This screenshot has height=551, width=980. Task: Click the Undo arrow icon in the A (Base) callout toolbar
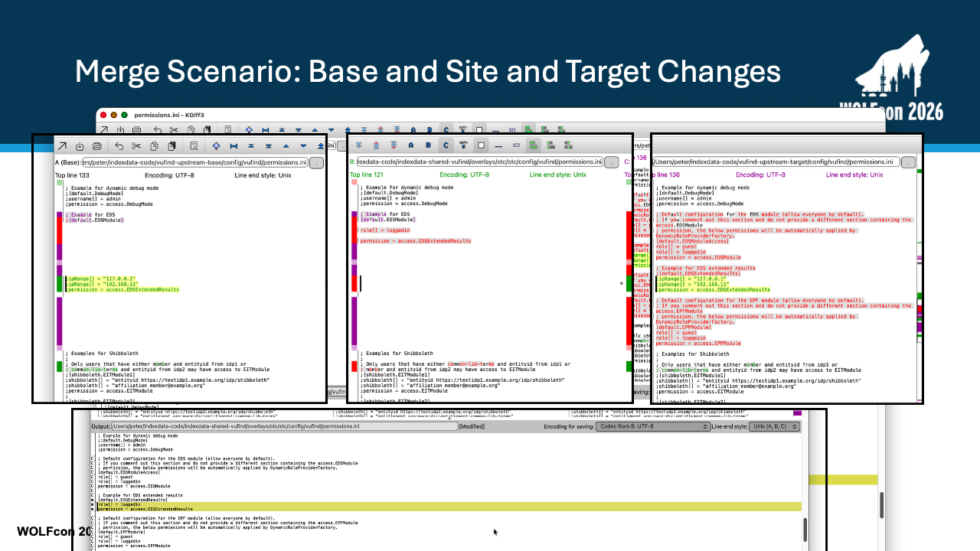(119, 146)
